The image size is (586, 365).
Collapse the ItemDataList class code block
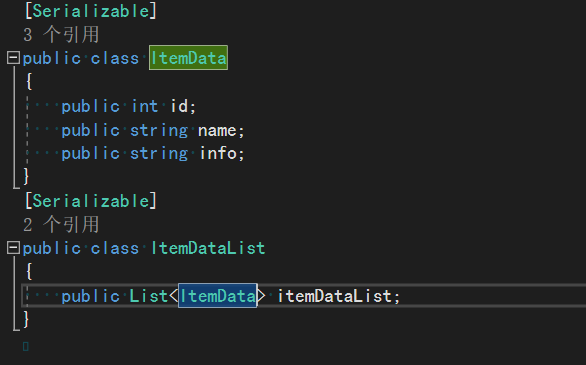(x=13, y=248)
